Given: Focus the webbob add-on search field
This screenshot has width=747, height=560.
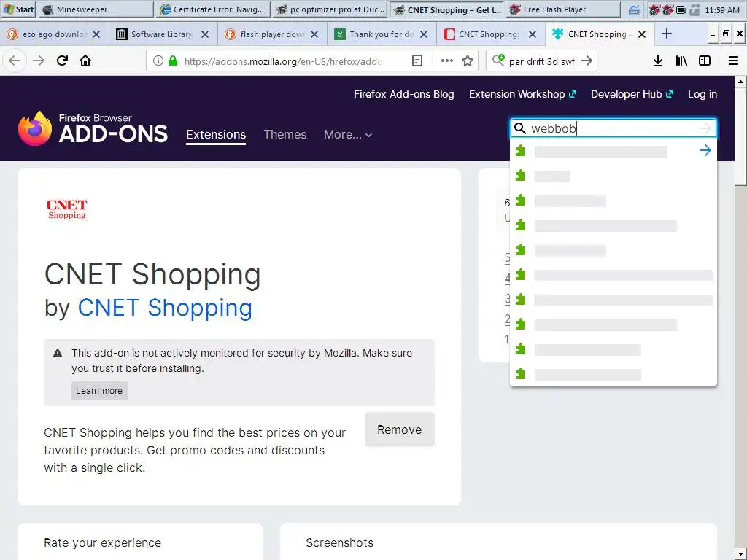Looking at the screenshot, I should click(x=612, y=128).
